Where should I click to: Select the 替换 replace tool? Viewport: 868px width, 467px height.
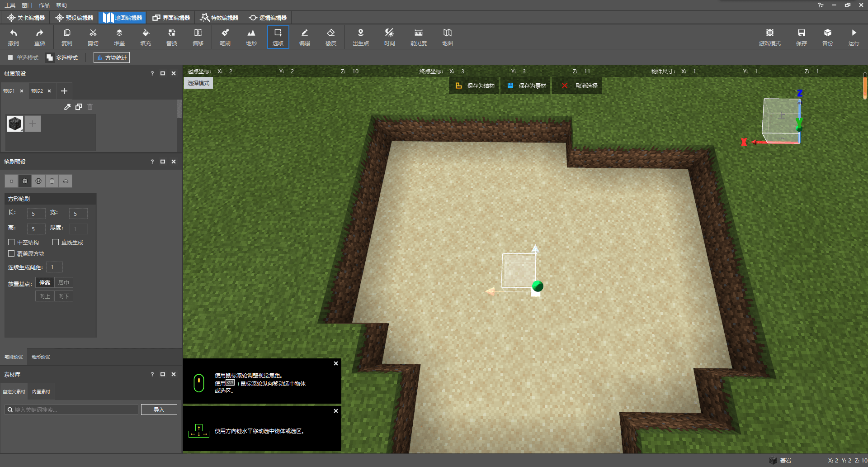point(172,37)
